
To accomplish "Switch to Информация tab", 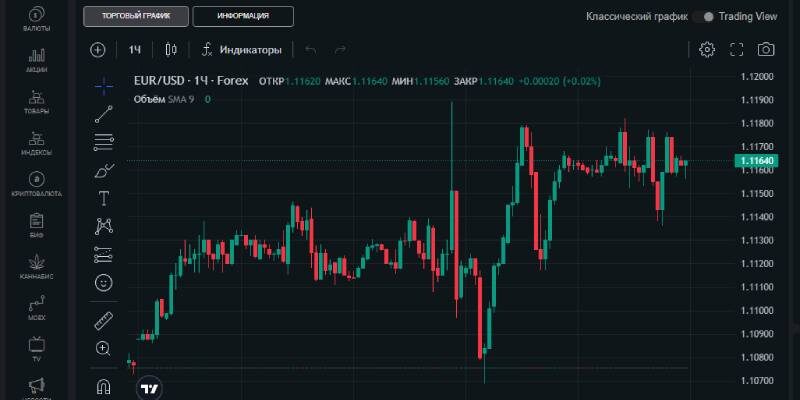I will (243, 16).
